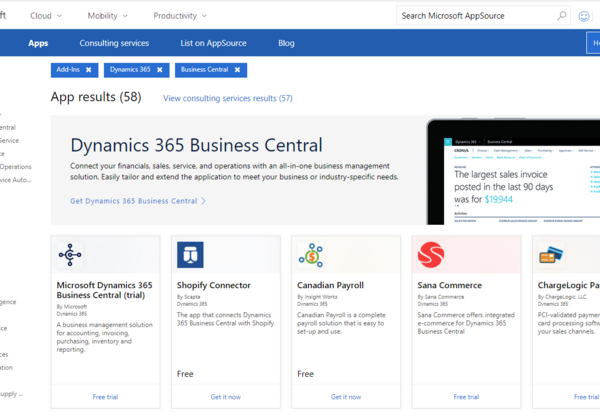Open Microsoft Dynamics 365 Business Central (trial) title
Screen dimensions: 600x420
[x=104, y=290]
